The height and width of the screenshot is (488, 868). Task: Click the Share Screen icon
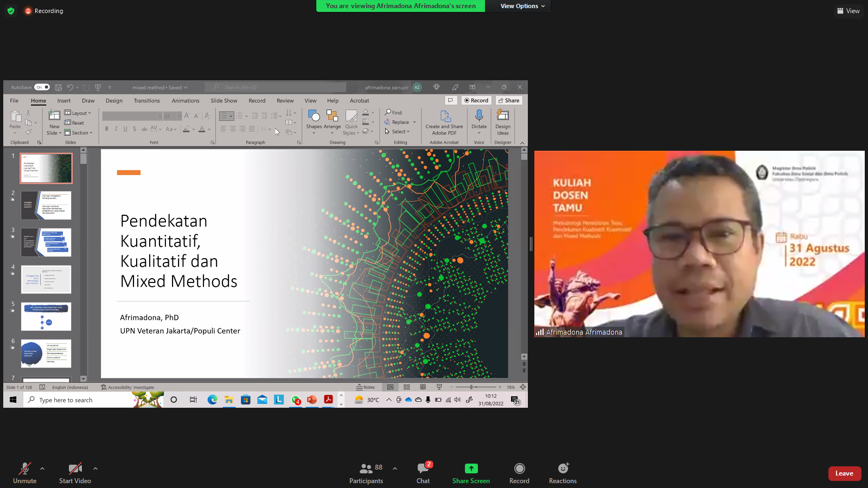point(471,468)
